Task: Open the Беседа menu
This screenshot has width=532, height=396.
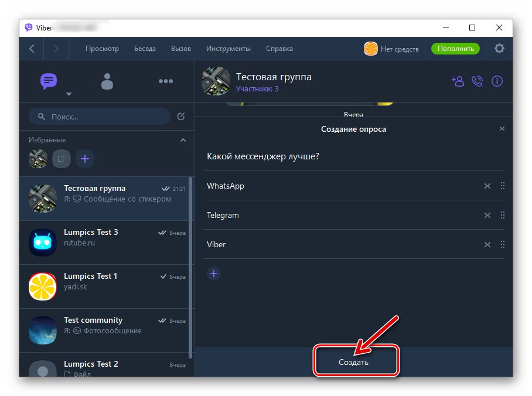Action: coord(145,49)
